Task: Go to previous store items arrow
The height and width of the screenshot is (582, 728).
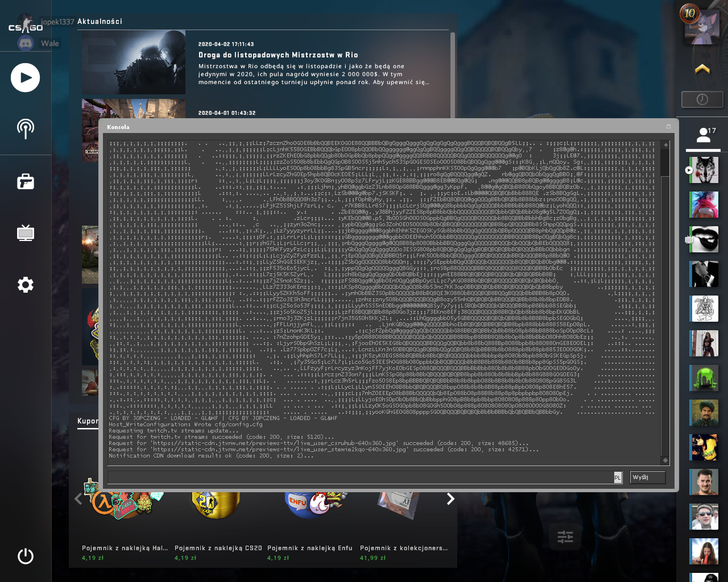Action: (78, 499)
